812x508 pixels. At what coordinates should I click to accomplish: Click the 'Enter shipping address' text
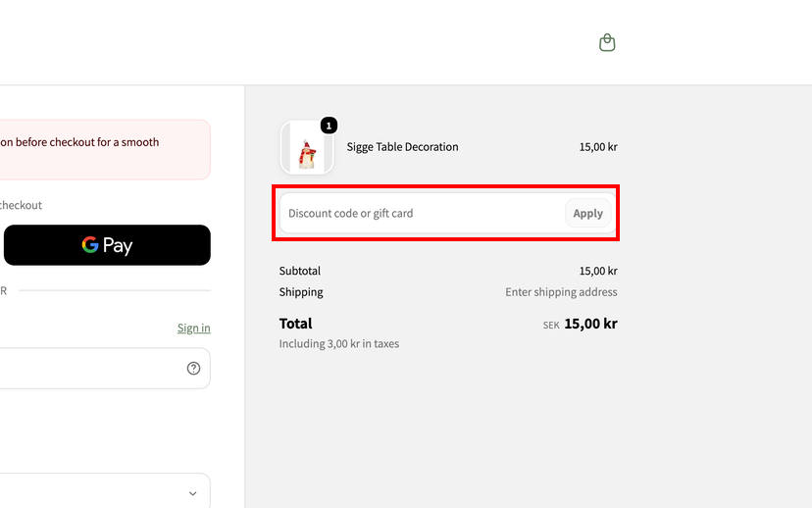[x=561, y=292]
